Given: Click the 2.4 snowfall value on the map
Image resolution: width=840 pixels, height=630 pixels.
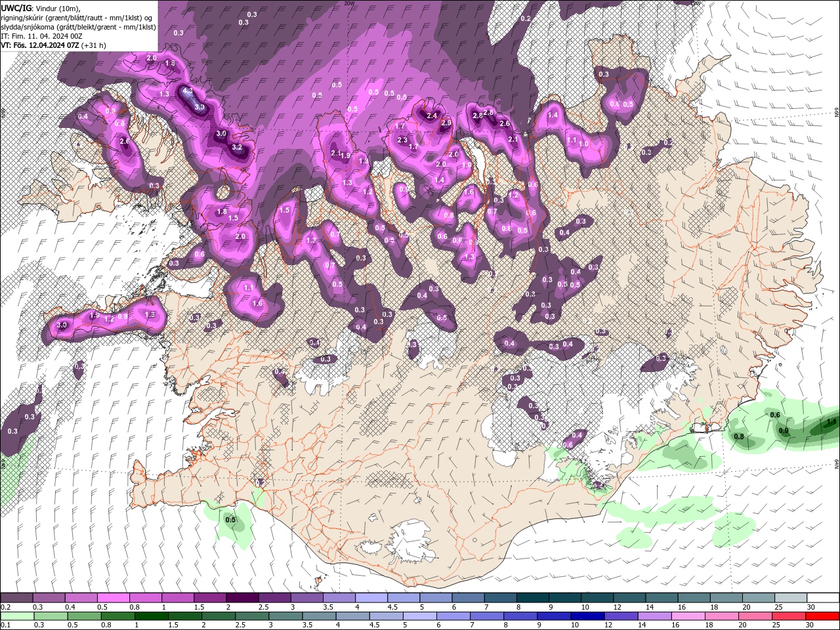Looking at the screenshot, I should (x=432, y=116).
